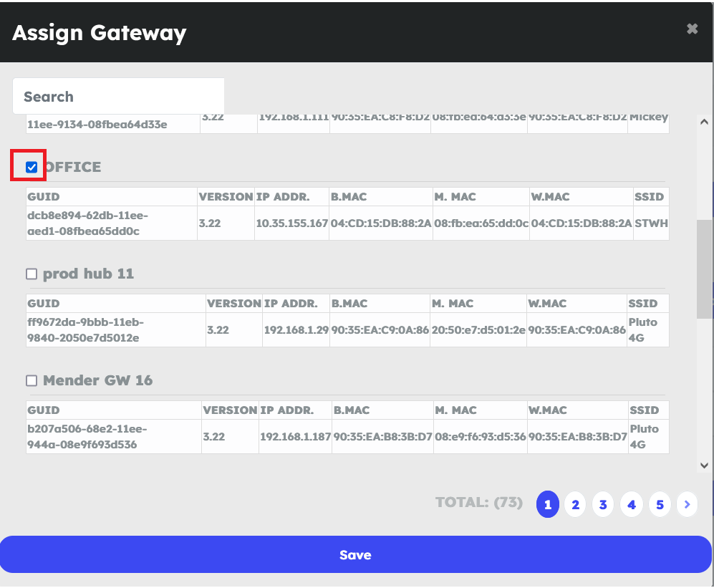Screen dimensions: 714x588
Task: Go to page 3
Action: 603,505
